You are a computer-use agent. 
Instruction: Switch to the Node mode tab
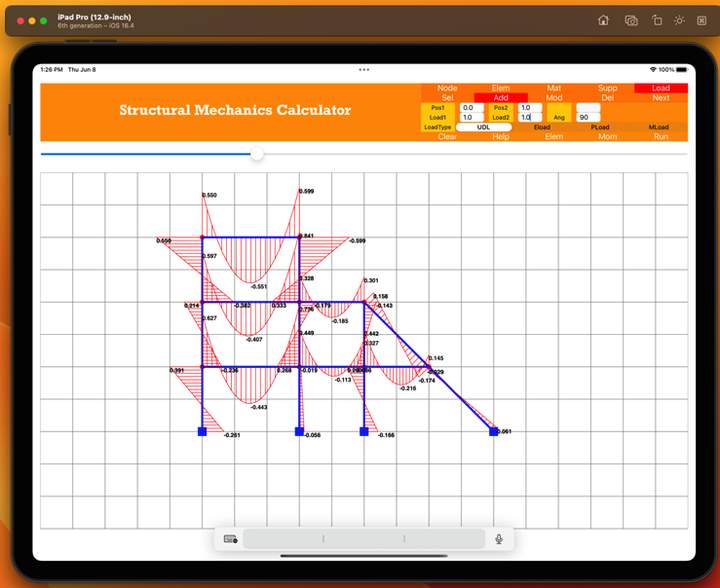coord(447,88)
